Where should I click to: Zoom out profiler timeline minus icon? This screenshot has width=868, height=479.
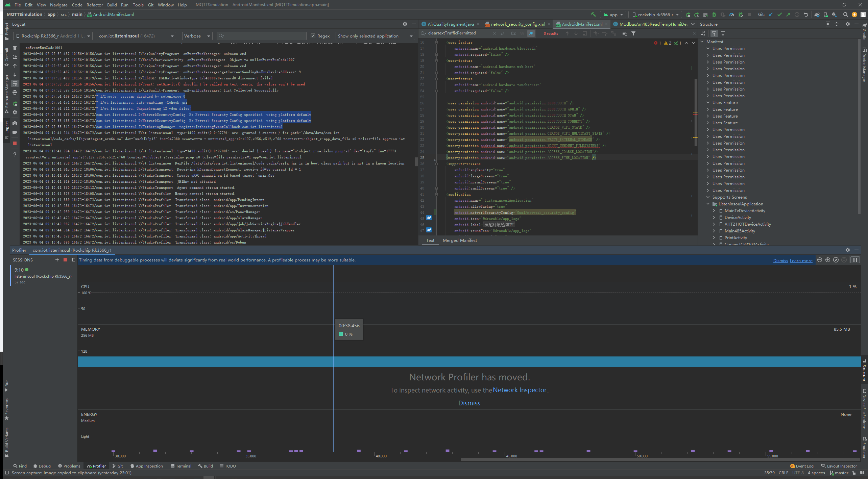819,260
